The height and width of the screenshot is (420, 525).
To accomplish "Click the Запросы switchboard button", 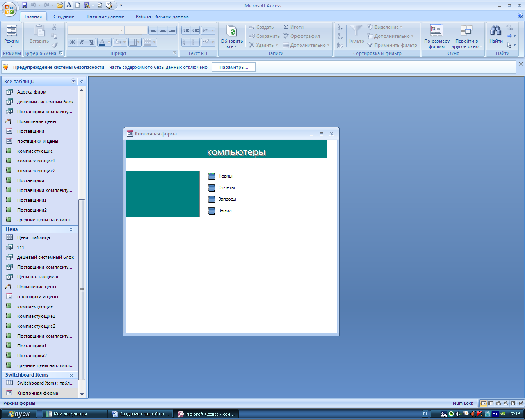I will coord(212,199).
